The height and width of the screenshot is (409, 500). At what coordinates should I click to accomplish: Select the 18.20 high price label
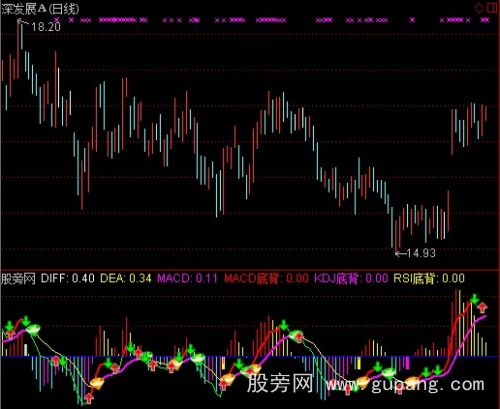[46, 26]
